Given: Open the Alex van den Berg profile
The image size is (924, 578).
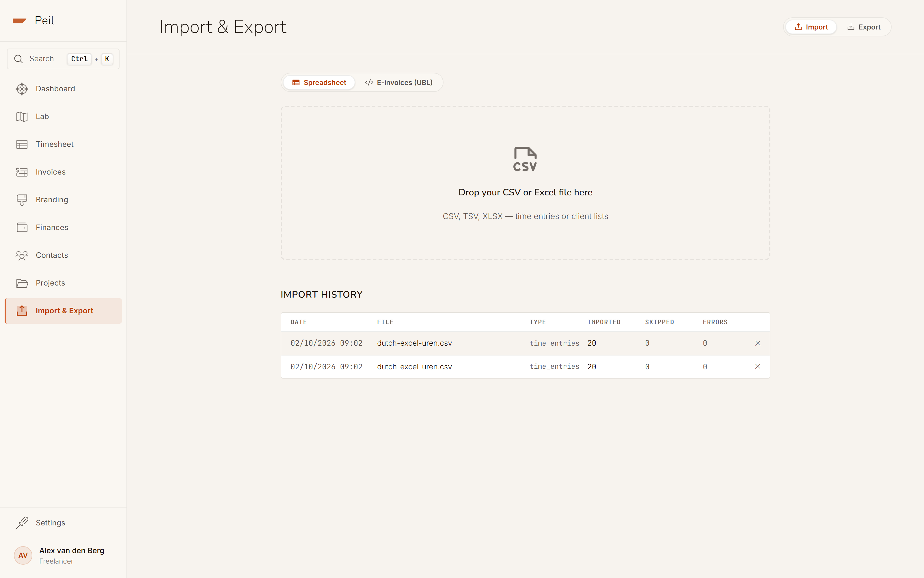Looking at the screenshot, I should (x=64, y=555).
